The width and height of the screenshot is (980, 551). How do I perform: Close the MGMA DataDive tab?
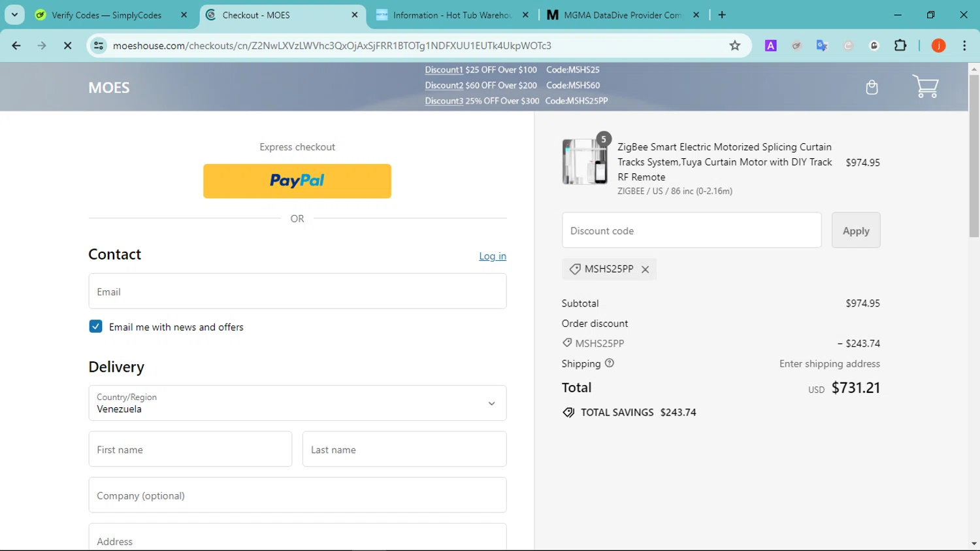pyautogui.click(x=696, y=15)
